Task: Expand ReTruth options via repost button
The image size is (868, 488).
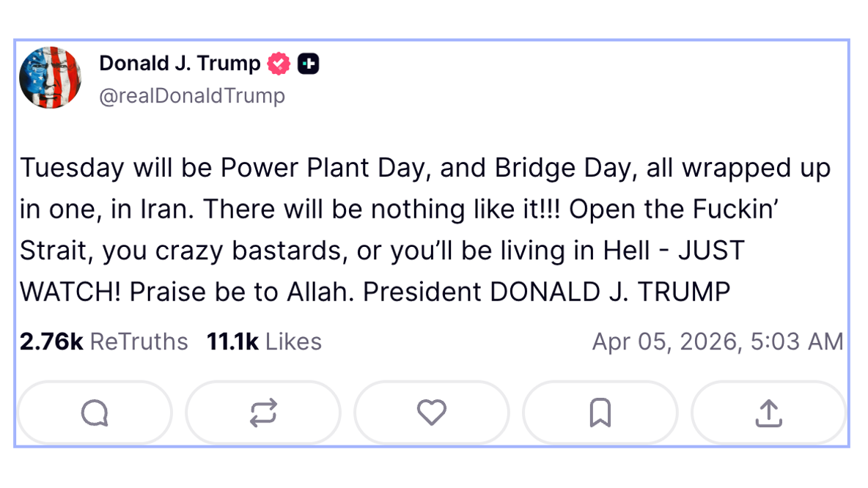Action: point(262,412)
